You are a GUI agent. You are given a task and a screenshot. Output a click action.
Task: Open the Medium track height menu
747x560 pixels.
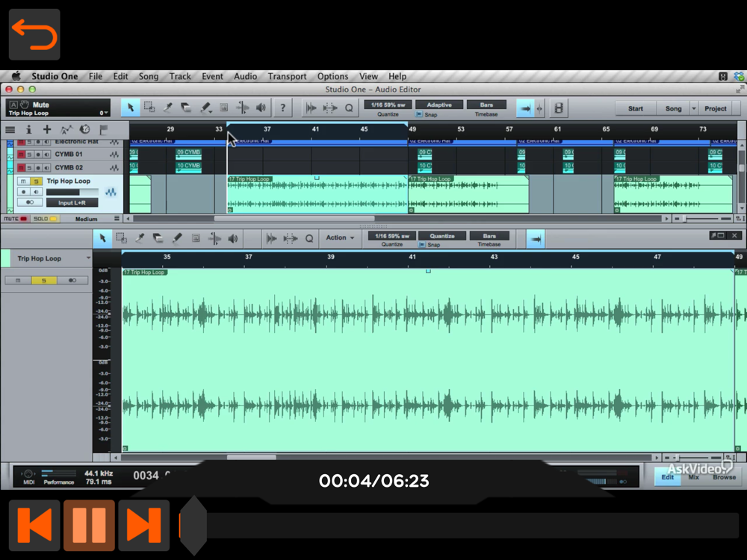click(x=86, y=219)
